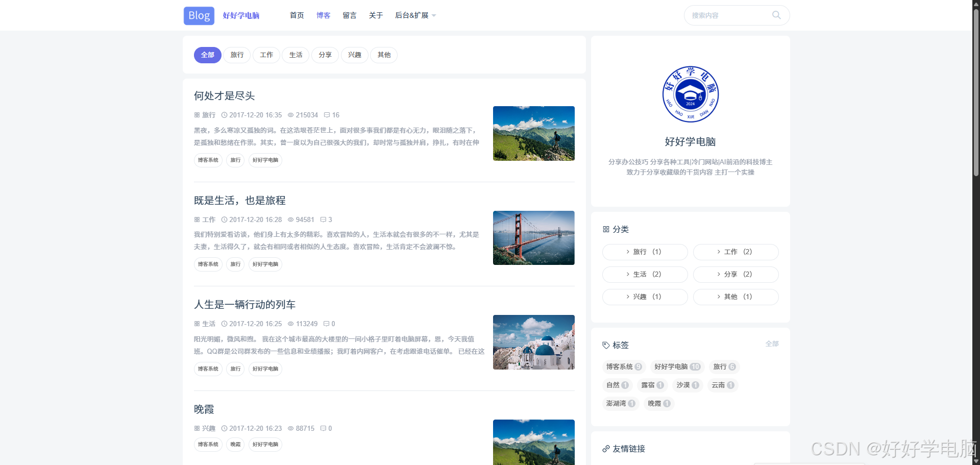Go to 首页 in the navigation
This screenshot has height=465, width=980.
click(297, 15)
